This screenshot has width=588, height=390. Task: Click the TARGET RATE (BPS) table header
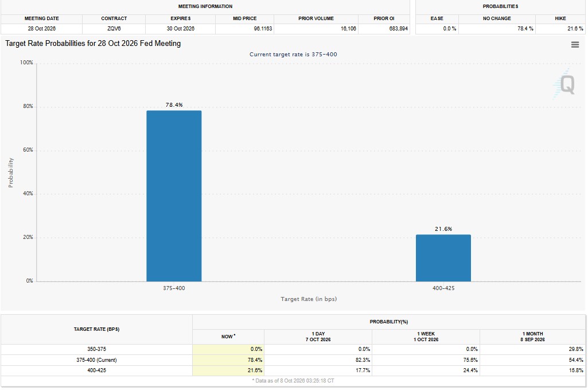tap(97, 329)
